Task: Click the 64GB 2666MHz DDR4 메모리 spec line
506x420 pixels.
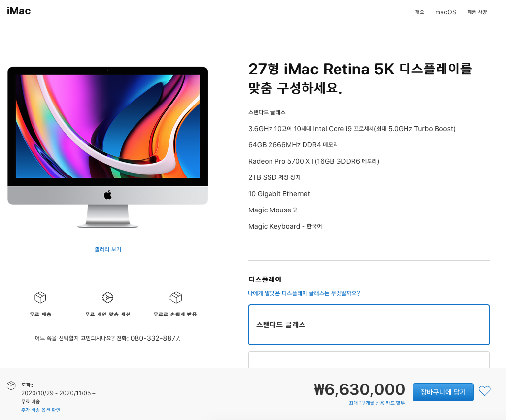Action: pyautogui.click(x=293, y=145)
